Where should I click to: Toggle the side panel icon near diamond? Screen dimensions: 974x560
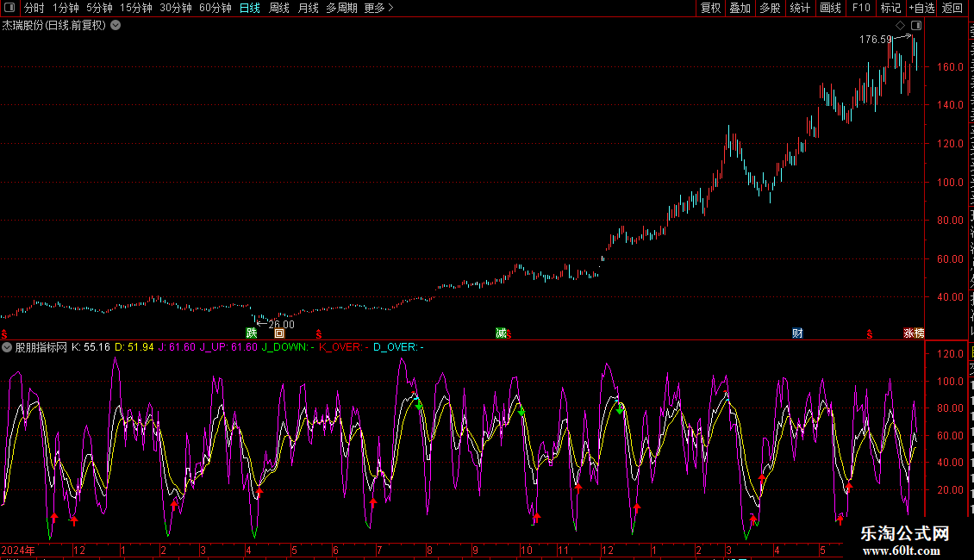(916, 26)
